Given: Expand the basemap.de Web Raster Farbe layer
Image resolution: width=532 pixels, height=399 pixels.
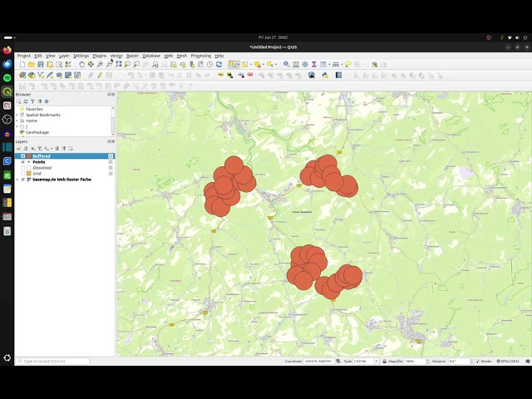Looking at the screenshot, I should pyautogui.click(x=17, y=180).
